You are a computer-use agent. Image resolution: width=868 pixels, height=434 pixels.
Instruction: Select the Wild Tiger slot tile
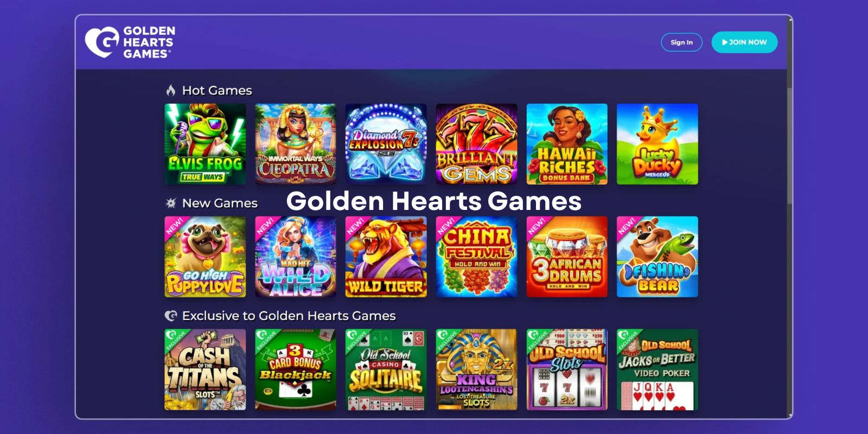[x=386, y=257]
